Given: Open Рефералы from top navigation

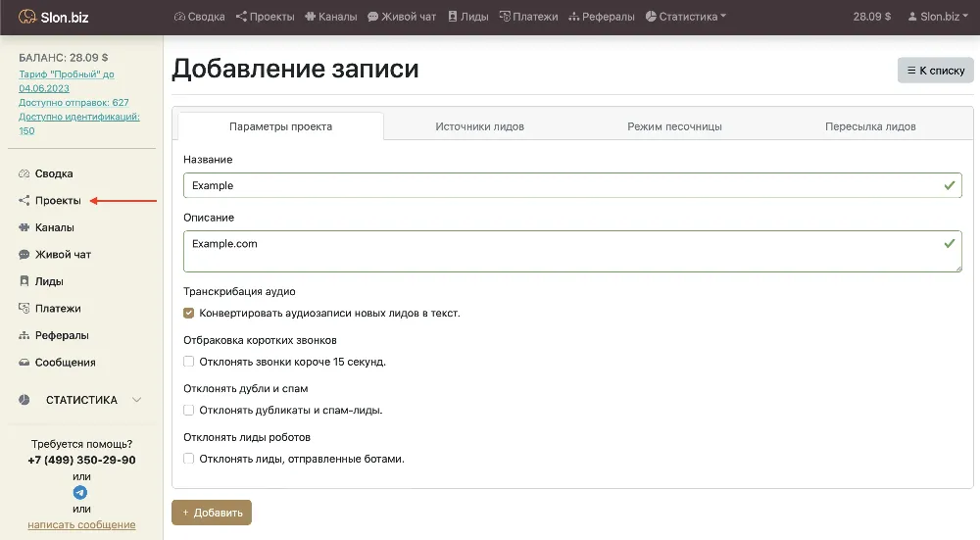Looking at the screenshot, I should coord(602,17).
